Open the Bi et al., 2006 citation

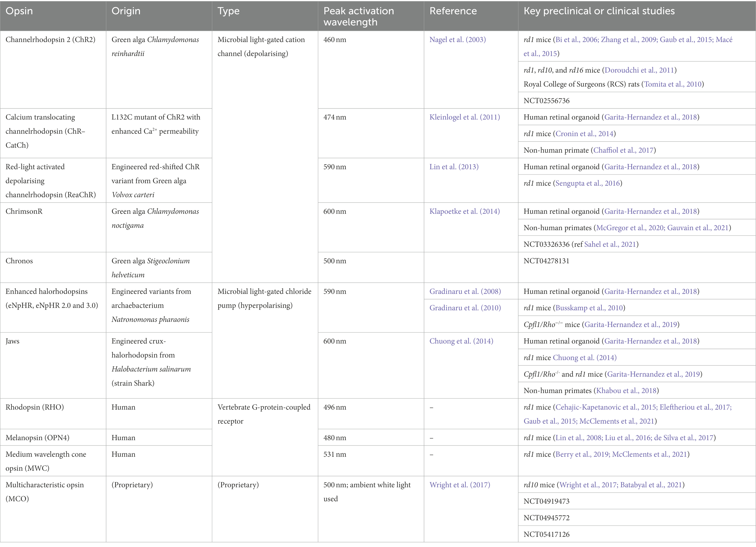[x=577, y=40]
